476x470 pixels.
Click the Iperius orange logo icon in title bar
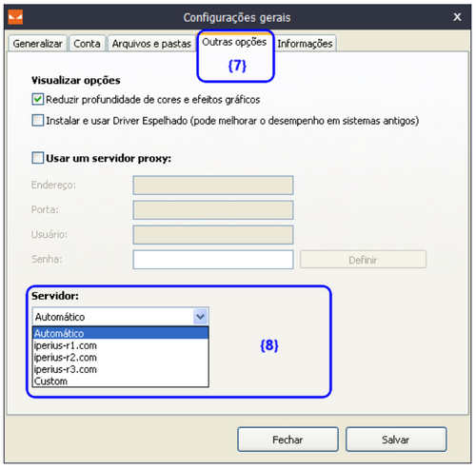tap(15, 17)
